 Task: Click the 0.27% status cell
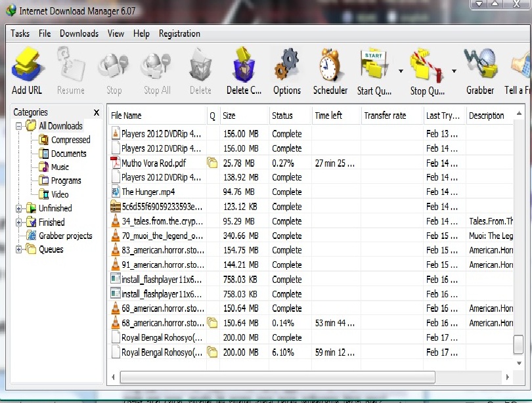pyautogui.click(x=282, y=163)
